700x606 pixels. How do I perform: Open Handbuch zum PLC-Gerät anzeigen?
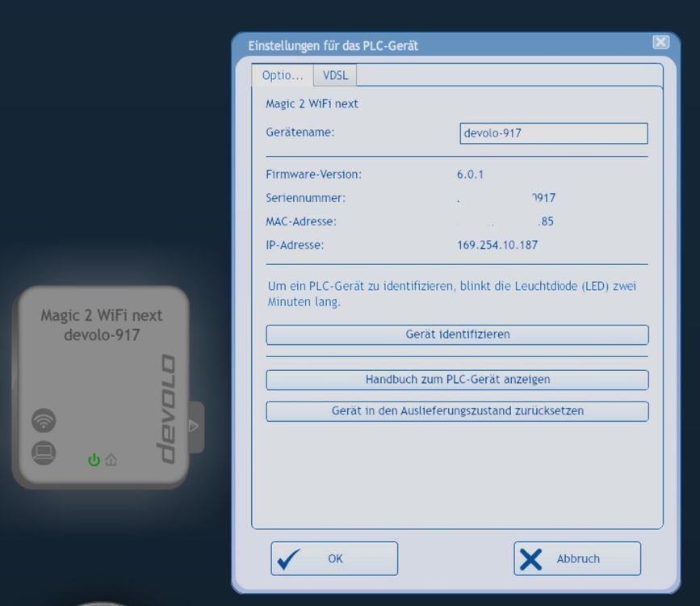(457, 380)
